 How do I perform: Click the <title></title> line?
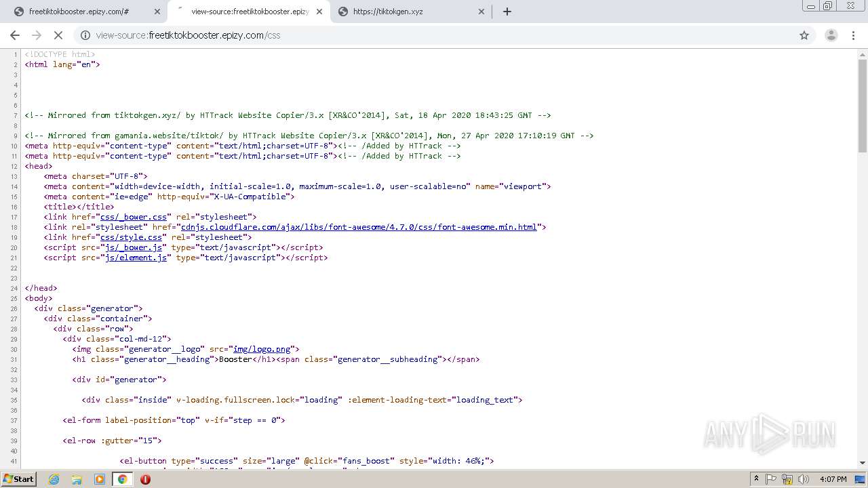click(x=79, y=207)
